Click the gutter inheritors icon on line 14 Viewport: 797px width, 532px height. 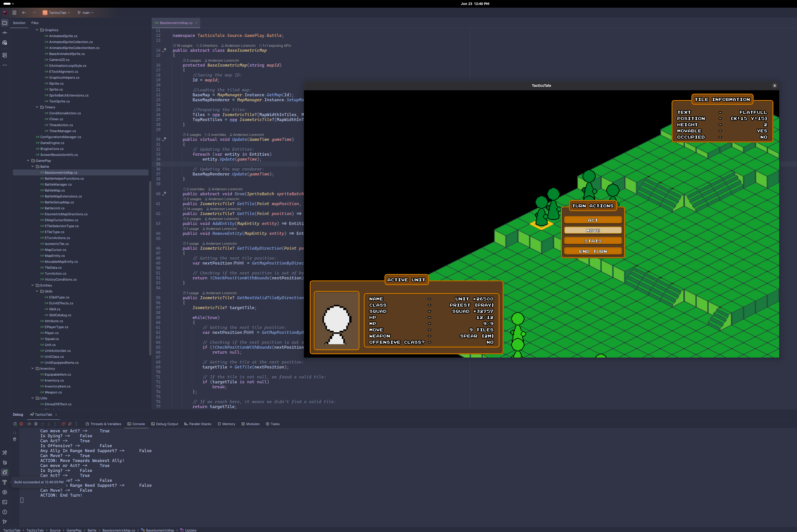(164, 50)
